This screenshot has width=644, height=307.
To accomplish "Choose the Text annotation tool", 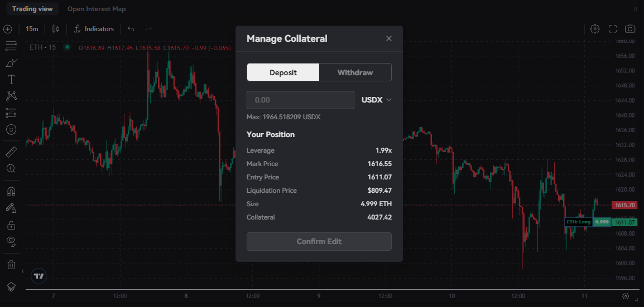I will [x=11, y=80].
